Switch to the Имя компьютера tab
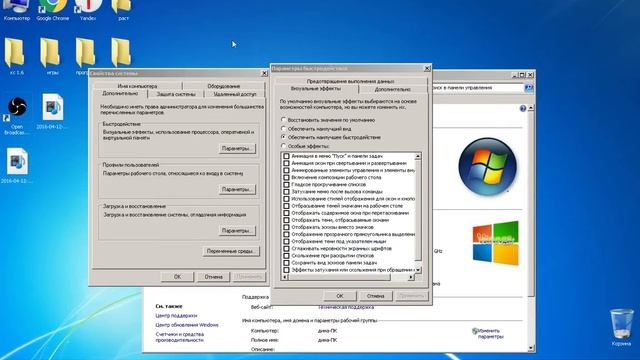The height and width of the screenshot is (360, 640). (x=137, y=86)
